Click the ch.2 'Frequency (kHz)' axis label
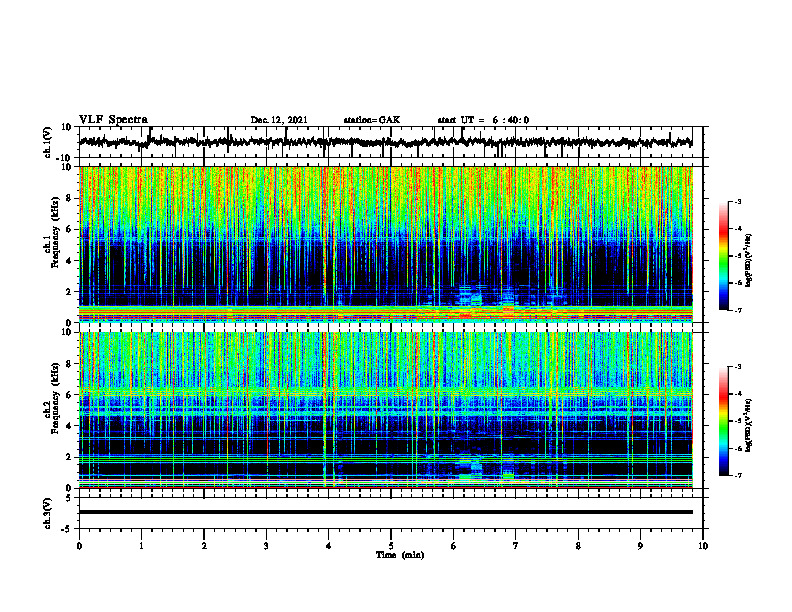Image resolution: width=792 pixels, height=612 pixels. [55, 398]
